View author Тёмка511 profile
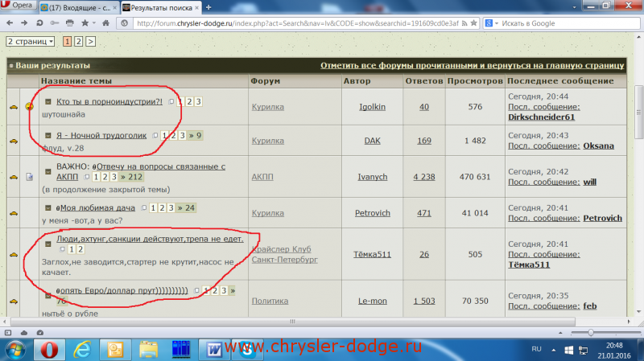Viewport: 644px width, 361px height. click(x=372, y=254)
